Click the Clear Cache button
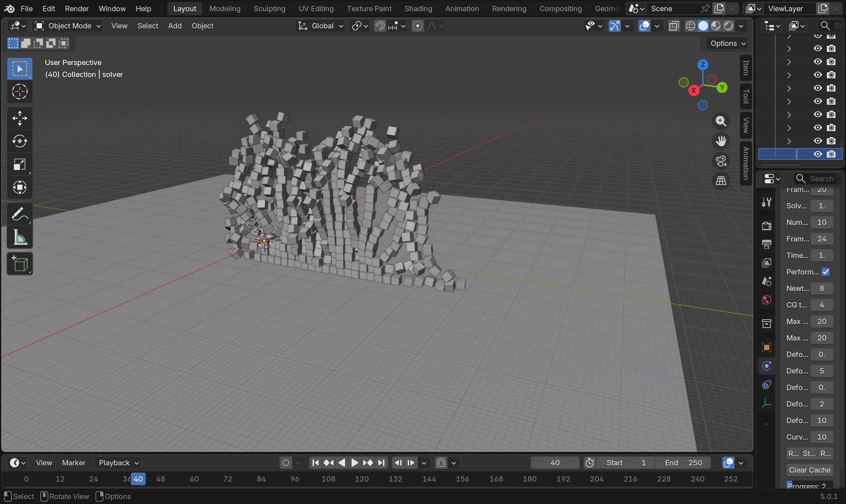The image size is (846, 504). (x=809, y=470)
